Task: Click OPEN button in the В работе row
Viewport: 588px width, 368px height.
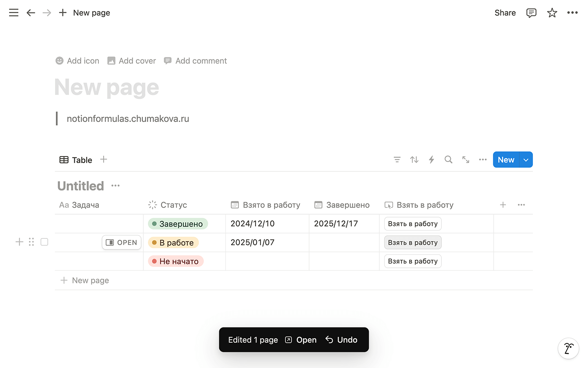Action: pos(122,242)
